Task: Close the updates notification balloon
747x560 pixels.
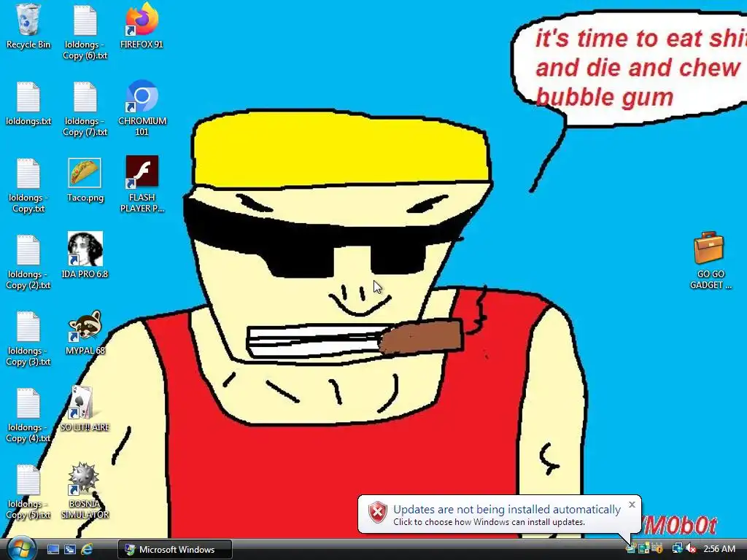Action: click(x=632, y=505)
